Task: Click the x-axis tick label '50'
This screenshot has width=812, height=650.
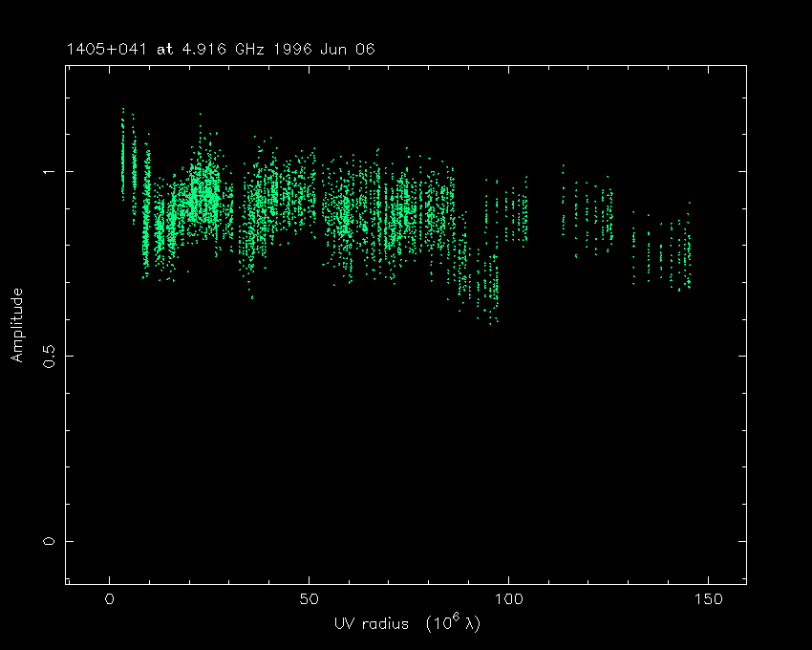Action: 309,599
